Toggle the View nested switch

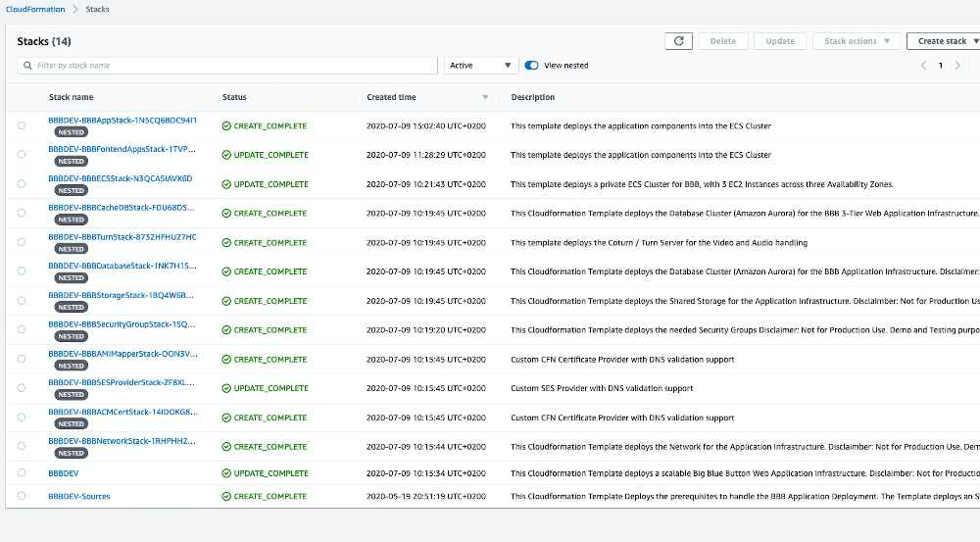(531, 65)
